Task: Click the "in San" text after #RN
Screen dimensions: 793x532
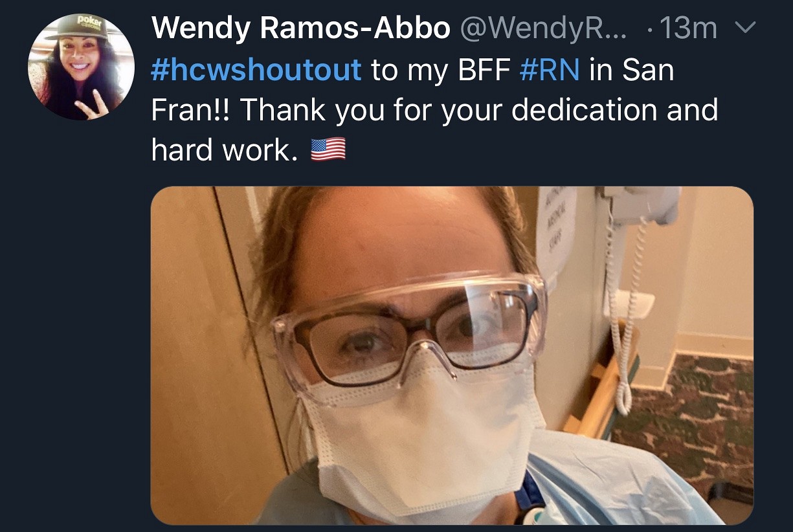Action: pyautogui.click(x=632, y=70)
